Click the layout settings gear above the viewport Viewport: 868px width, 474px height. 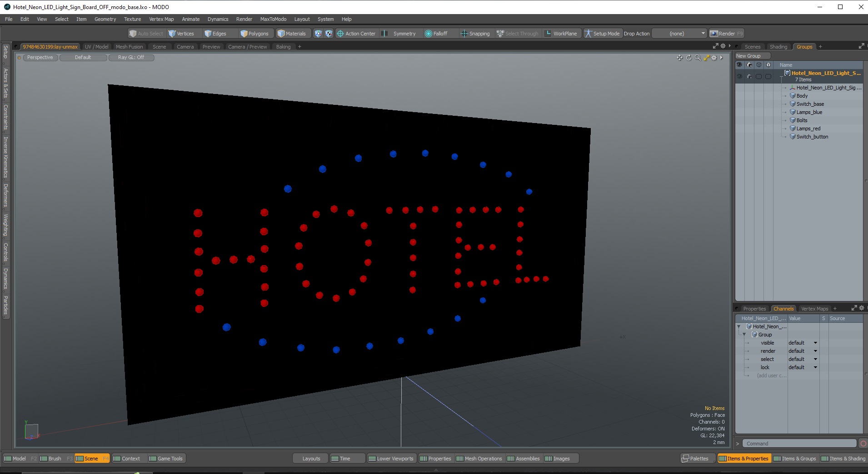click(723, 46)
